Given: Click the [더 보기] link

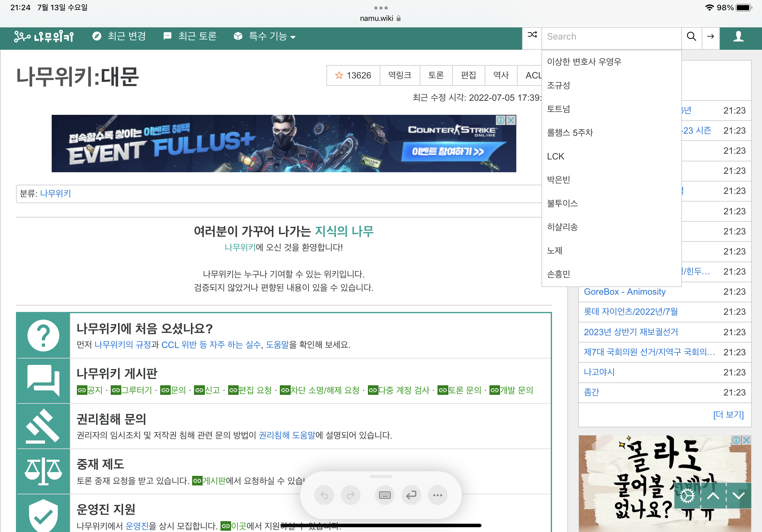Looking at the screenshot, I should click(728, 414).
